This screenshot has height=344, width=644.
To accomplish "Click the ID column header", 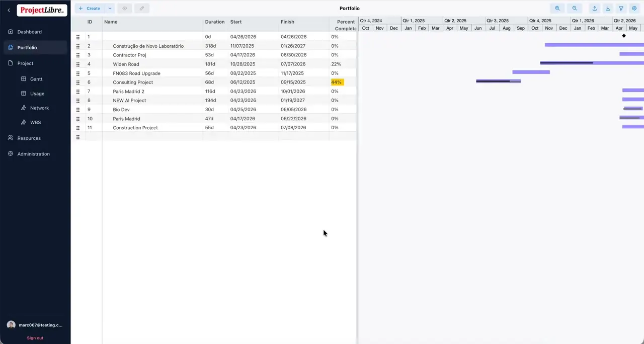I will coord(90,22).
